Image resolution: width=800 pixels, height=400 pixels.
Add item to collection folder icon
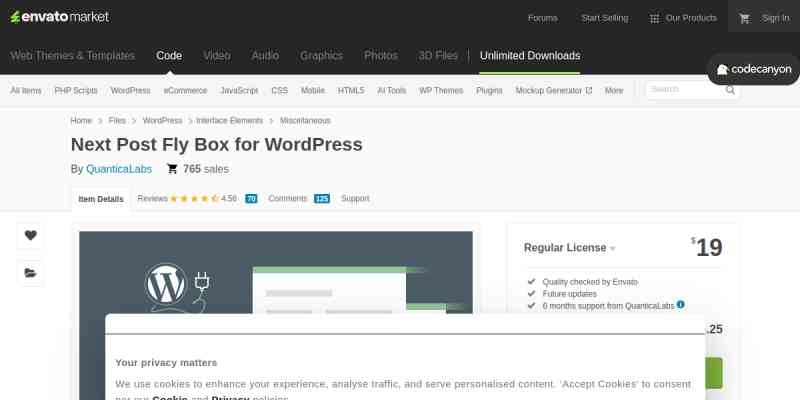tap(31, 273)
